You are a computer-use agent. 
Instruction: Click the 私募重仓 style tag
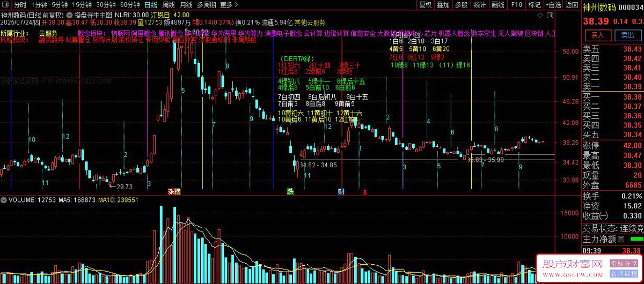(77, 40)
